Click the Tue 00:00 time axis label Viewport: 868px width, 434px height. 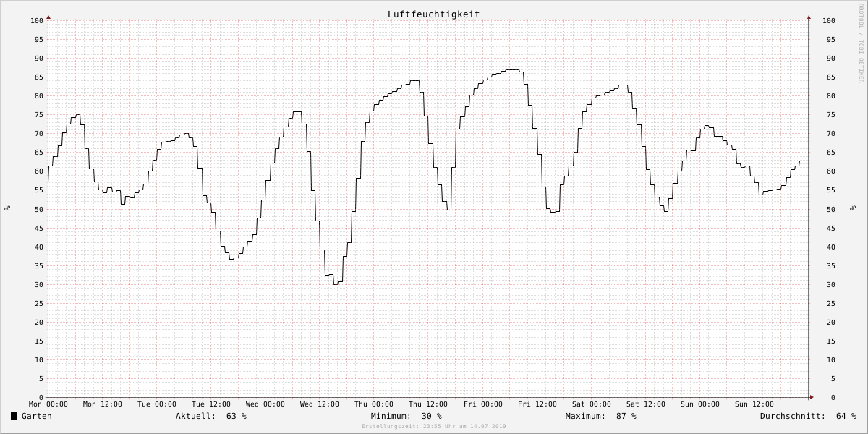[157, 404]
